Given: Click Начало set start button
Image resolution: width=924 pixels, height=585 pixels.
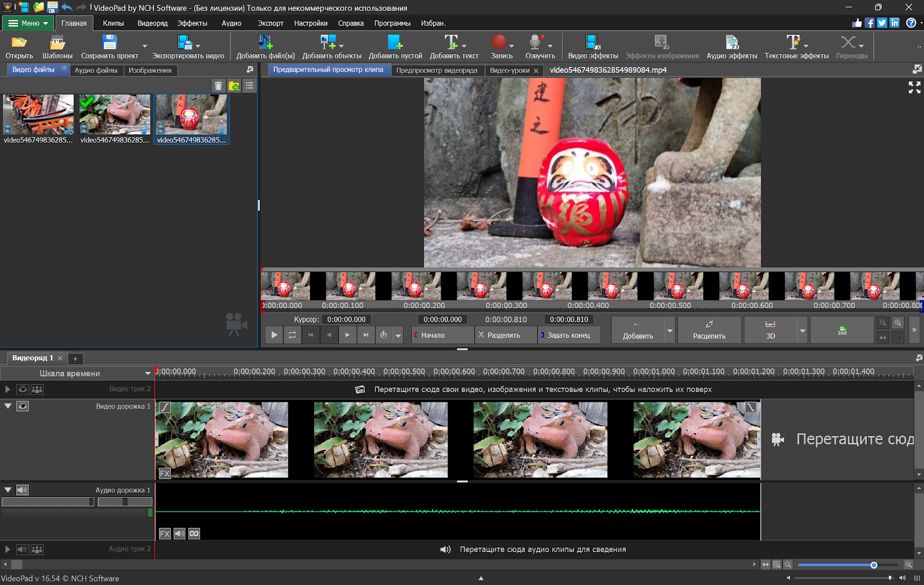Looking at the screenshot, I should tap(442, 335).
